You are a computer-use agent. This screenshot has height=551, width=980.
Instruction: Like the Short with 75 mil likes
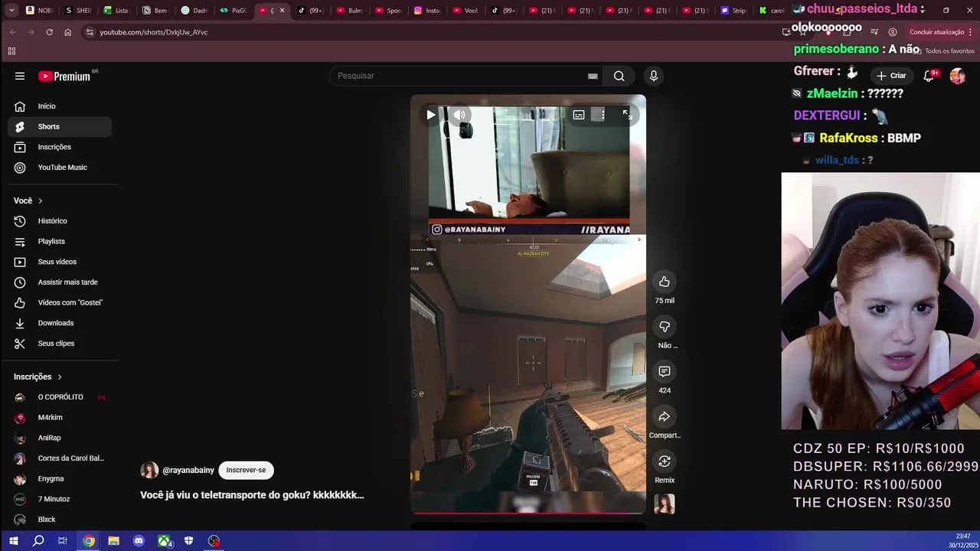click(665, 282)
